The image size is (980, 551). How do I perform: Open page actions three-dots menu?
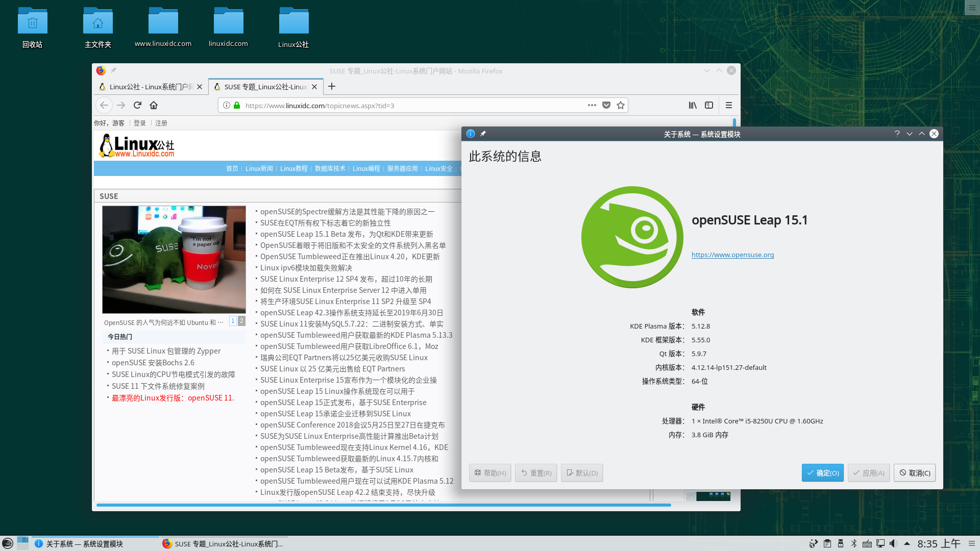click(592, 105)
